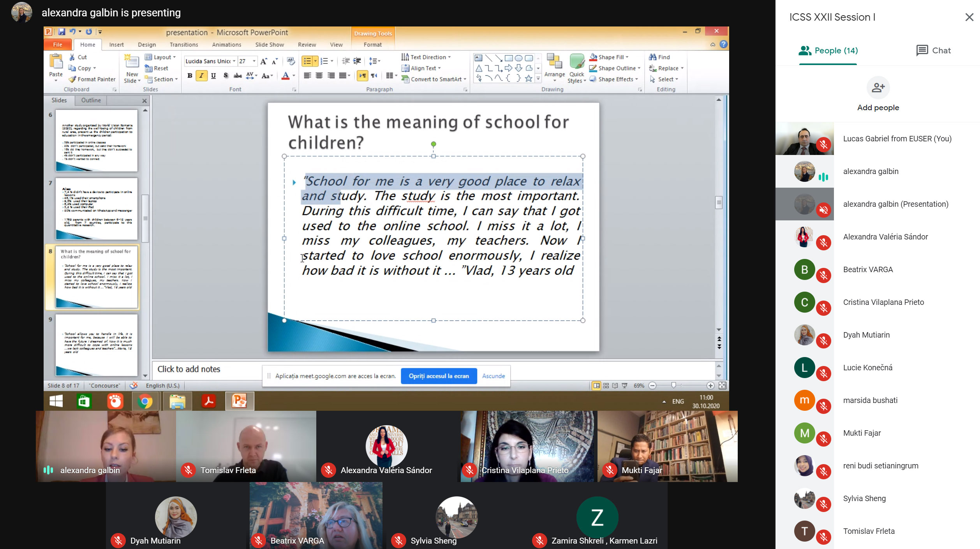Click the Format Painter icon
Viewport: 980px width, 549px height.
coord(72,79)
